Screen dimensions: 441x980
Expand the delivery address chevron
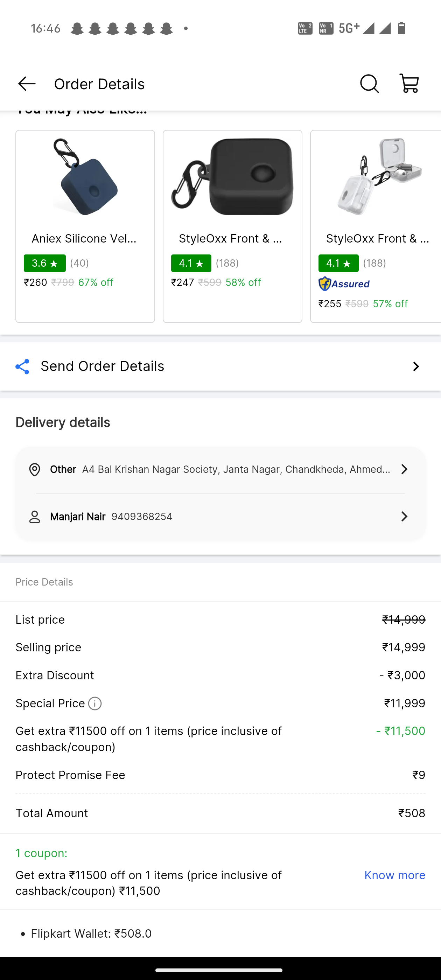click(404, 469)
